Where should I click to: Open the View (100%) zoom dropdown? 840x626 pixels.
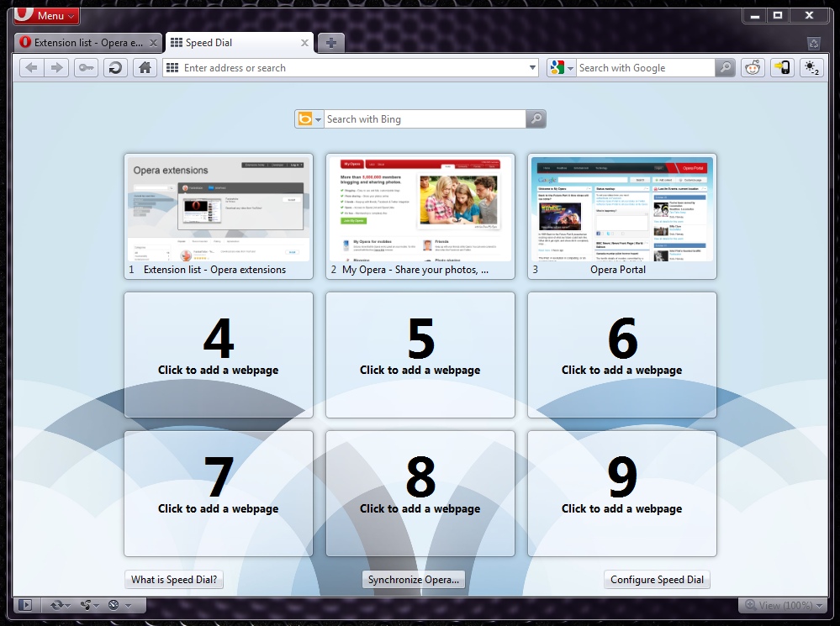(x=784, y=605)
